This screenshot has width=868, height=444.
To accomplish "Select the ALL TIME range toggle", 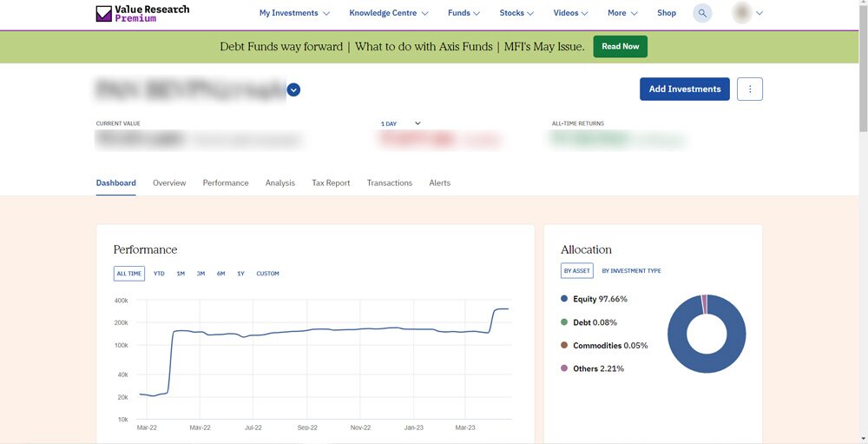I will click(129, 274).
